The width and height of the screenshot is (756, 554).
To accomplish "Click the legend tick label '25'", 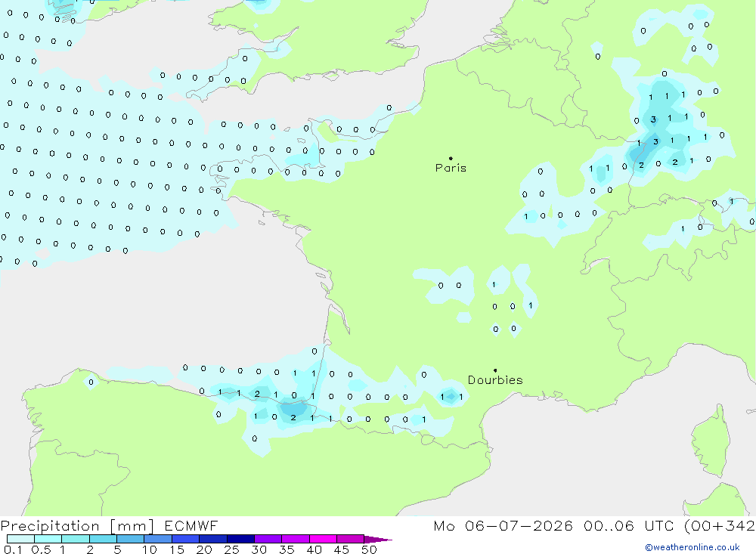I will (232, 549).
